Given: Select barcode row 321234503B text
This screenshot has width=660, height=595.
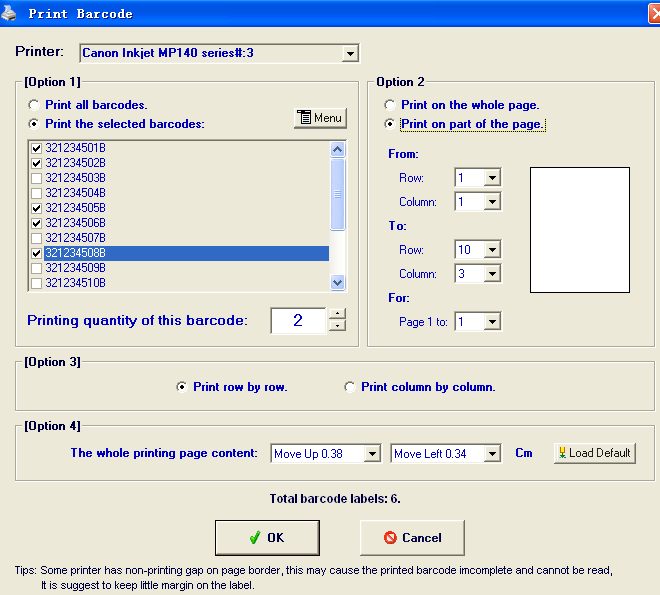Looking at the screenshot, I should [75, 178].
